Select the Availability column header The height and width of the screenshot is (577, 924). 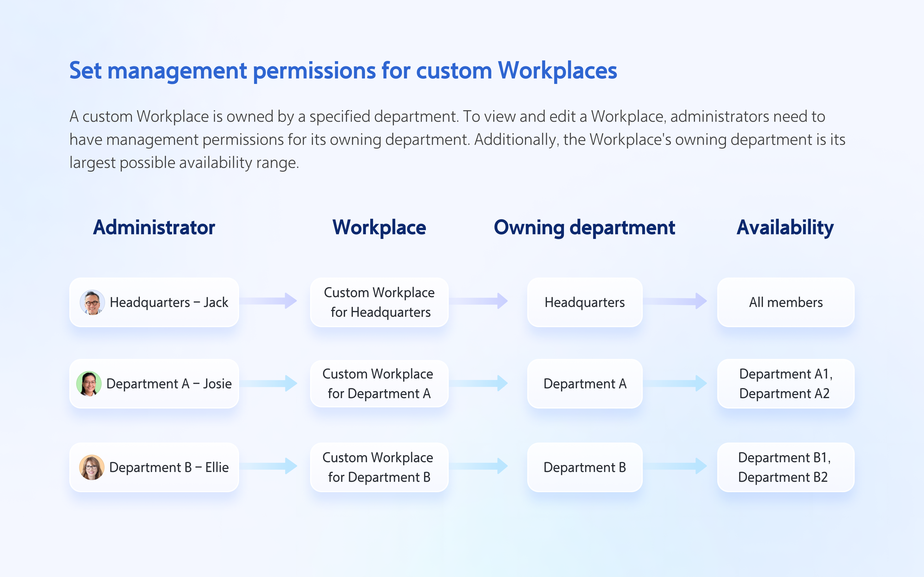pos(785,228)
